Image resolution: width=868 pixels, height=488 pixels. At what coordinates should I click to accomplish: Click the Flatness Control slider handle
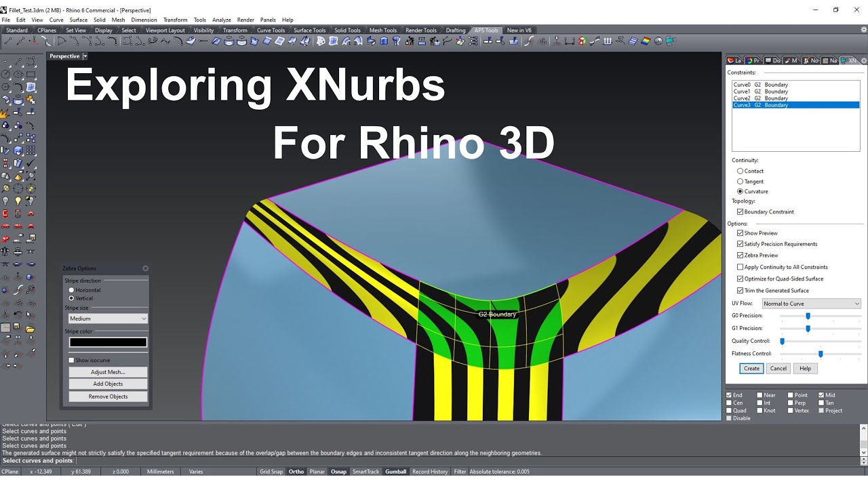(821, 354)
